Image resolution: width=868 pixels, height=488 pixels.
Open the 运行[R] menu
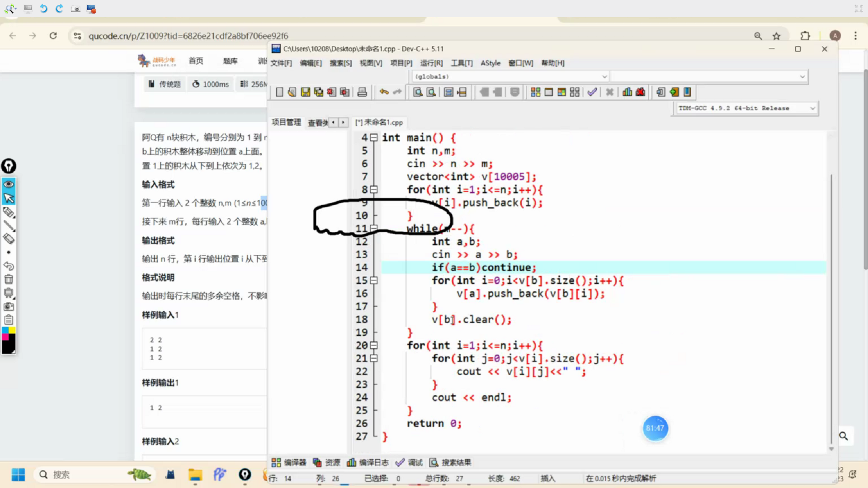tap(431, 63)
